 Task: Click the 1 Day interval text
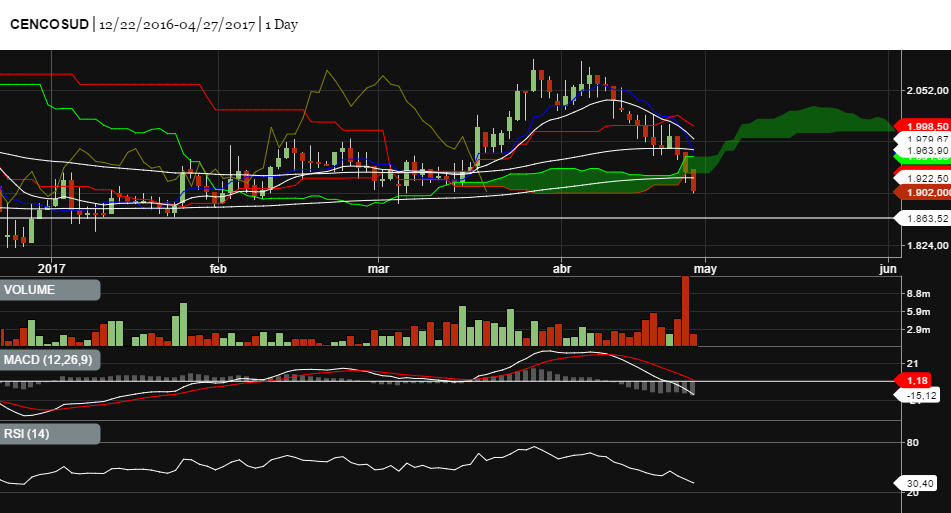point(281,25)
